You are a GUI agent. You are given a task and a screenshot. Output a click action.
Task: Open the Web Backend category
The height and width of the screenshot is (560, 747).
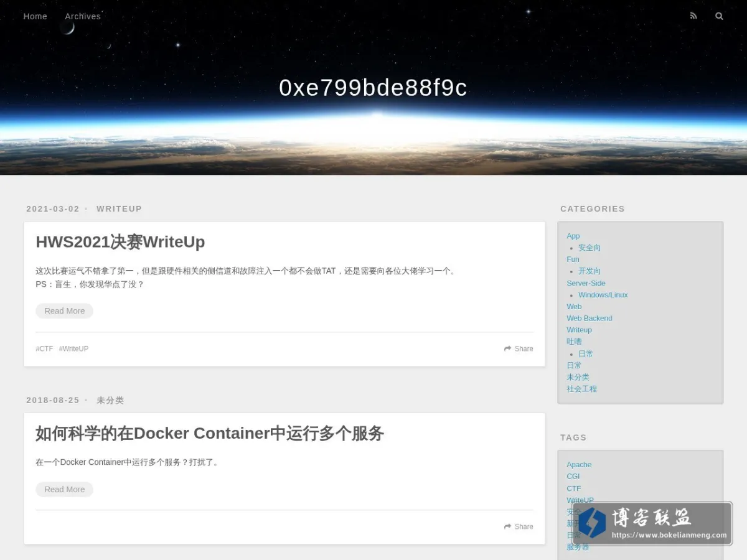(x=590, y=318)
